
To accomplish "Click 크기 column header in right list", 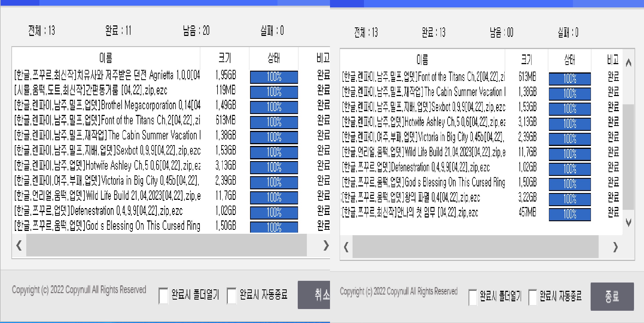I will pos(526,60).
